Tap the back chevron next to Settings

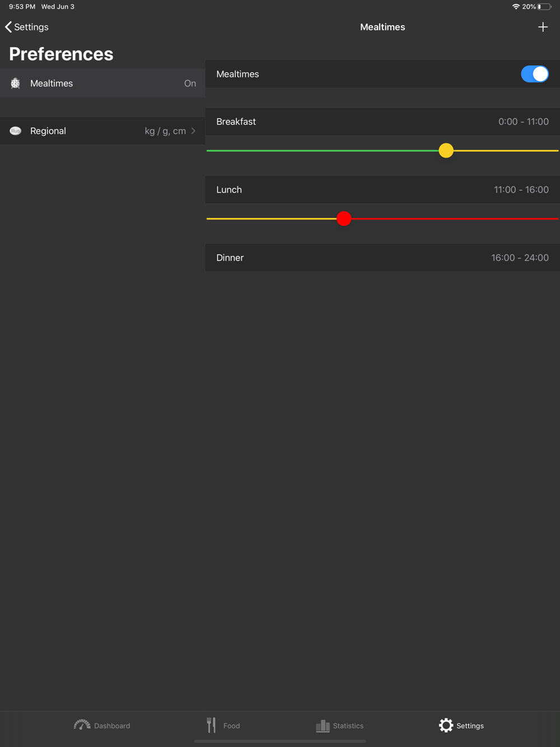tap(8, 27)
